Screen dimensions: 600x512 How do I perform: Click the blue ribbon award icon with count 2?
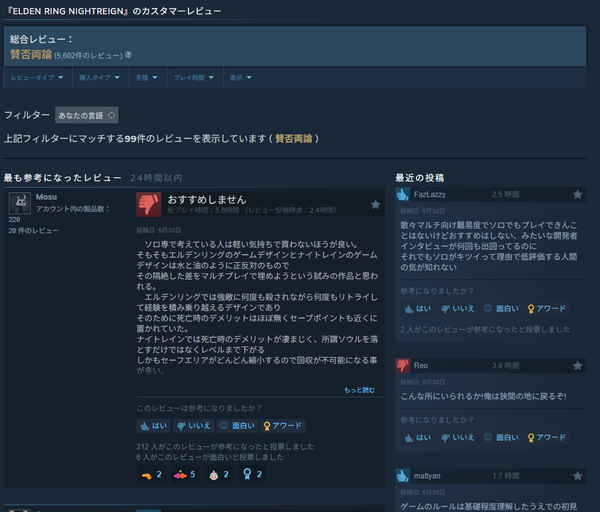click(x=252, y=474)
